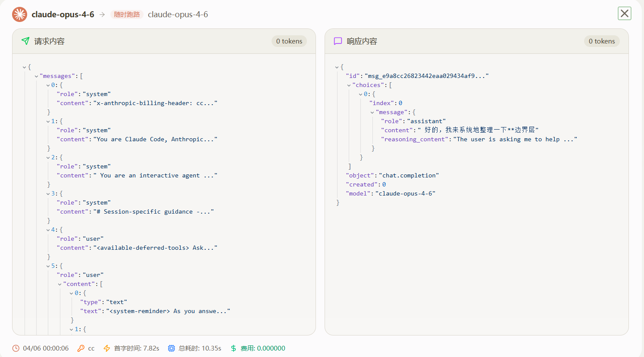
Task: Click the purple chat bubble response icon
Action: (338, 41)
